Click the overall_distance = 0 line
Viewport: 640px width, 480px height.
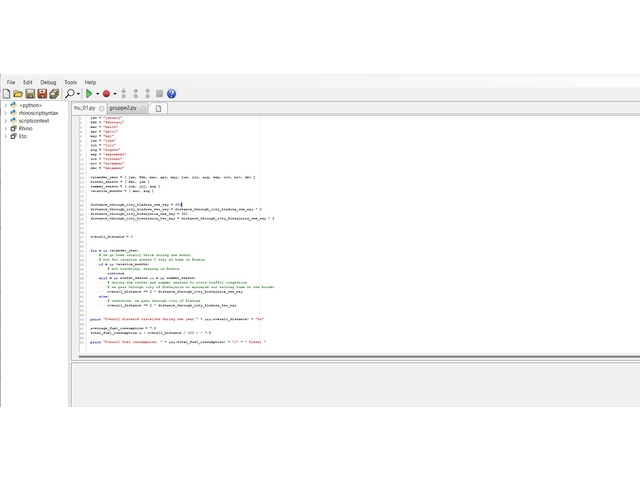click(x=111, y=237)
